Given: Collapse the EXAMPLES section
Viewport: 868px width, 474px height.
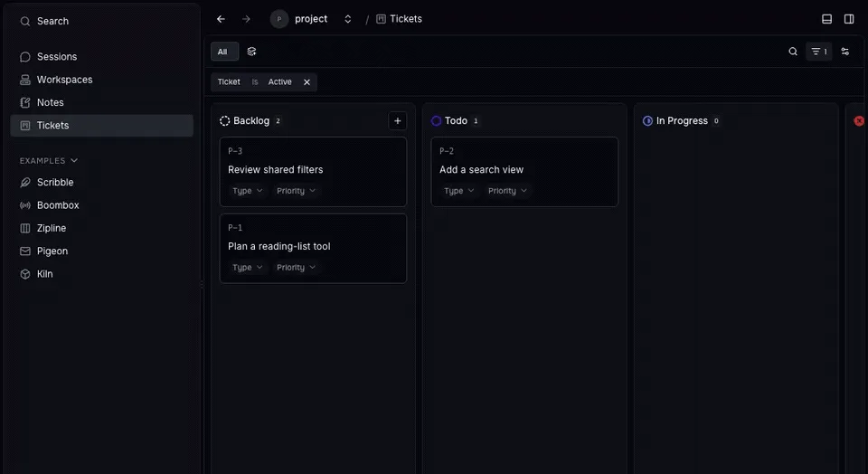Looking at the screenshot, I should pos(49,161).
